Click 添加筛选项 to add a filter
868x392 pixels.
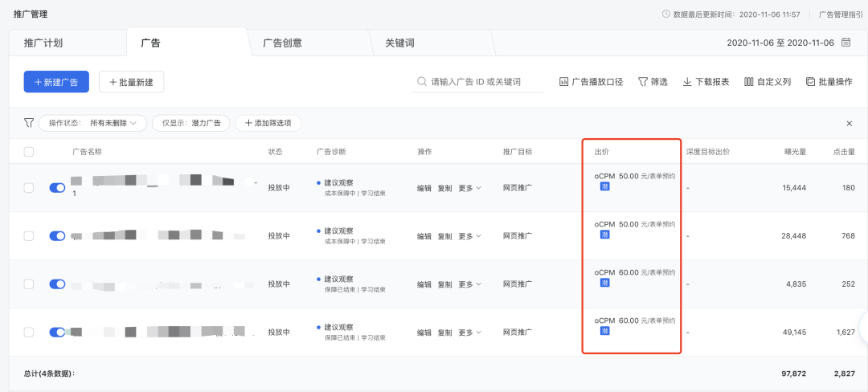pyautogui.click(x=268, y=123)
